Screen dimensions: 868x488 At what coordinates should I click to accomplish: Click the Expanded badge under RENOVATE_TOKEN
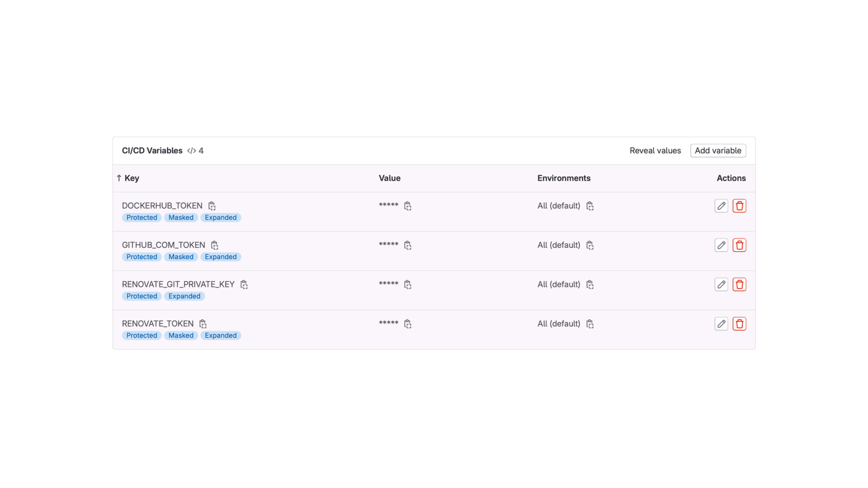(221, 336)
